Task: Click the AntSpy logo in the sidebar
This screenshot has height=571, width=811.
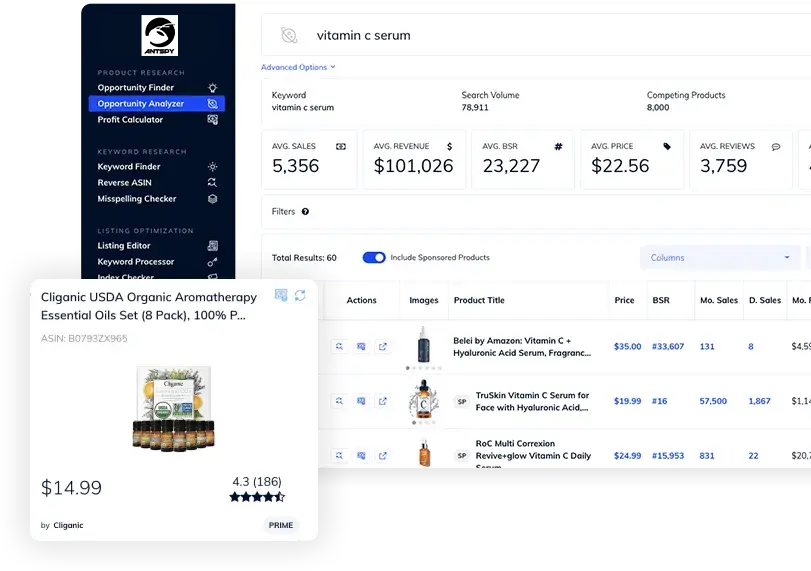Action: 159,36
